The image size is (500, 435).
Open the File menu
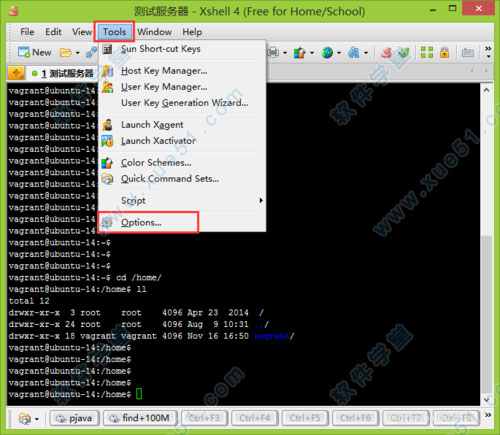(x=27, y=32)
